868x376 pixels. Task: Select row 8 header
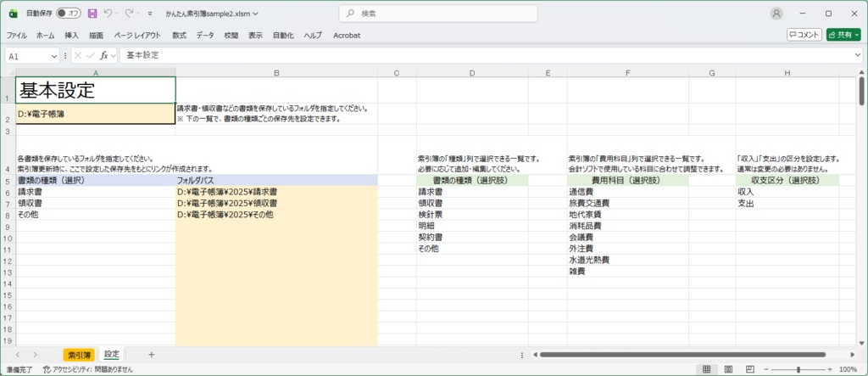point(8,215)
